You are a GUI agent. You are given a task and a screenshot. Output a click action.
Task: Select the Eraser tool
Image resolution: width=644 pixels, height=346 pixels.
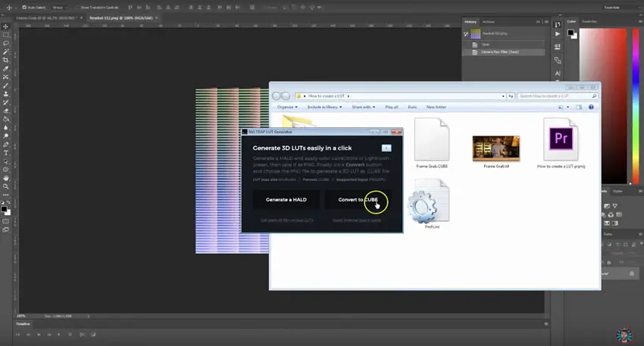click(6, 111)
